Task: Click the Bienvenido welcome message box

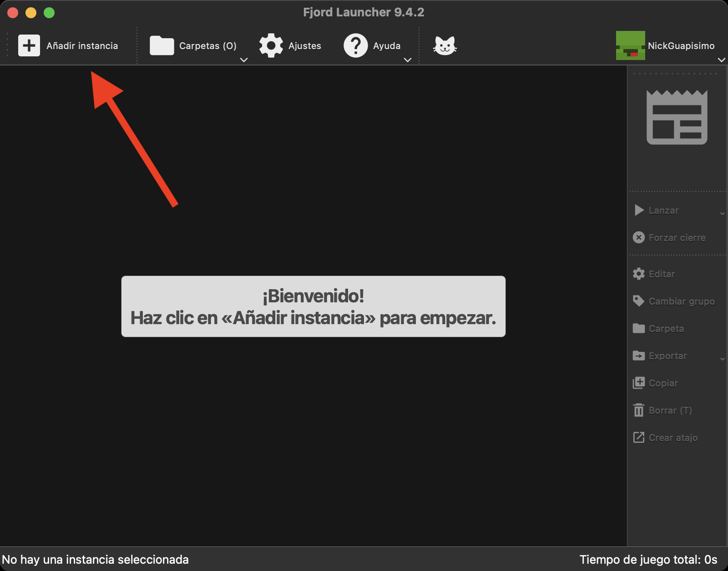Action: (313, 306)
